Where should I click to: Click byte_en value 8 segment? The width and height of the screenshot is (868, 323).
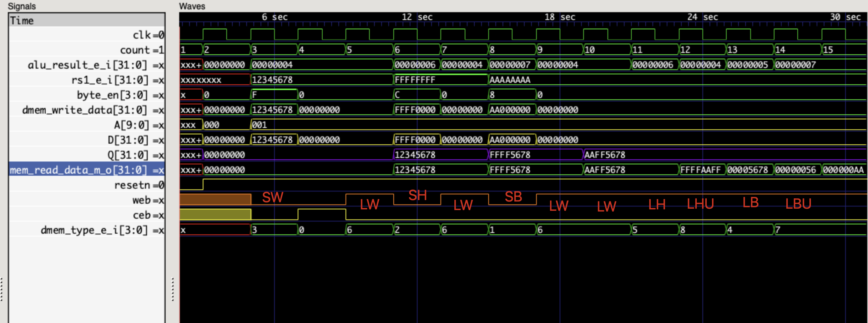[x=512, y=95]
